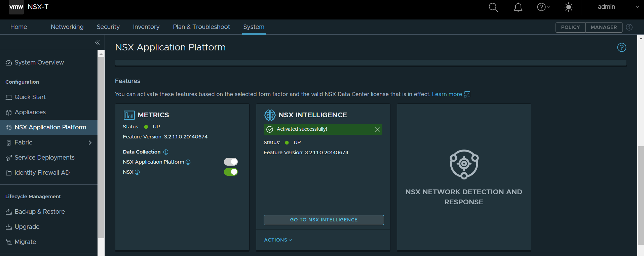644x256 pixels.
Task: Click the main page vertical scrollbar
Action: 641,196
